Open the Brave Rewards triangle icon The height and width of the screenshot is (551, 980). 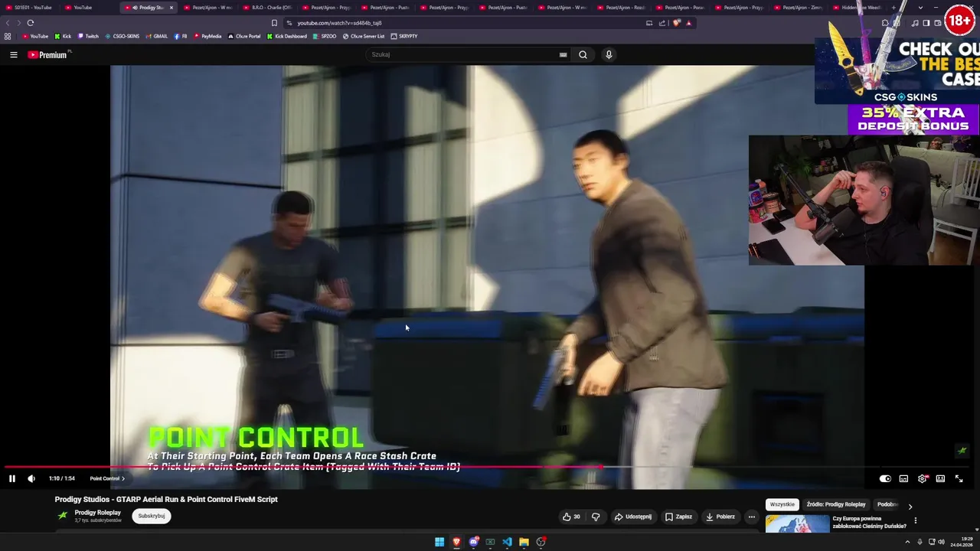(688, 23)
